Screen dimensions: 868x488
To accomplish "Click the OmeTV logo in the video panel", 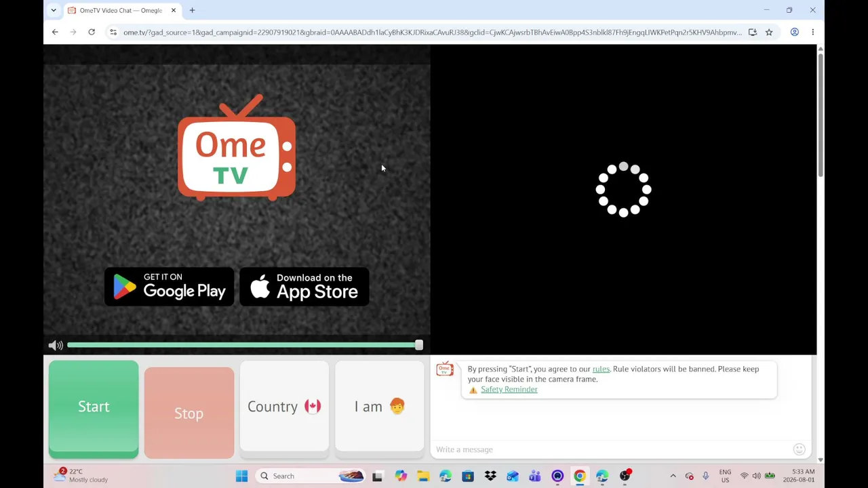I will pos(237,148).
